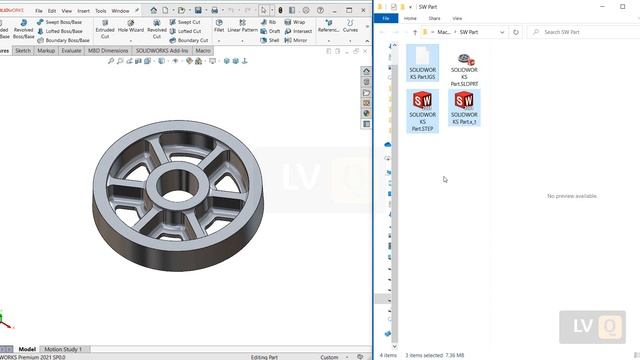Viewport: 640px width, 360px height.
Task: Select the Mirror tool
Action: click(296, 40)
